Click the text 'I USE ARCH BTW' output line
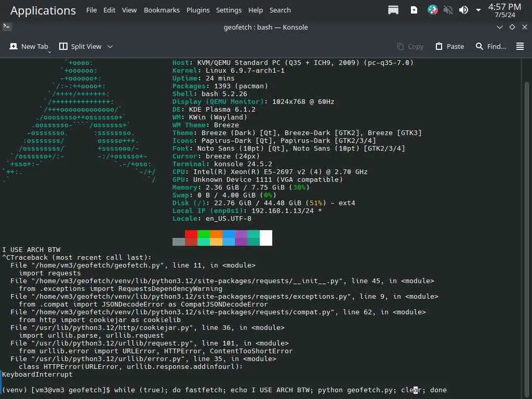Image resolution: width=532 pixels, height=399 pixels. tap(31, 250)
